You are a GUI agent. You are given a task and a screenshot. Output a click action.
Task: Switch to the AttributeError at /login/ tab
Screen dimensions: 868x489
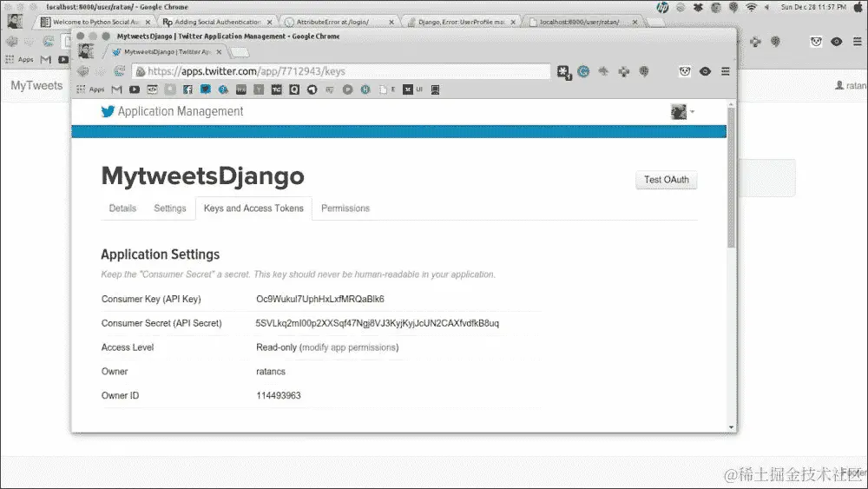pyautogui.click(x=339, y=23)
